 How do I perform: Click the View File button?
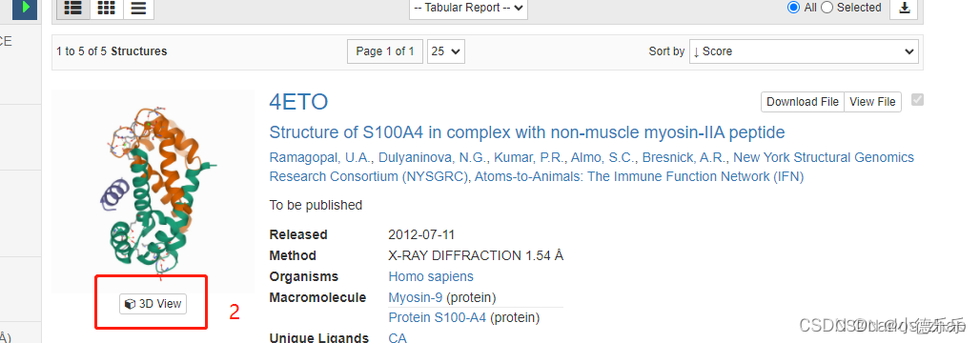[x=872, y=102]
